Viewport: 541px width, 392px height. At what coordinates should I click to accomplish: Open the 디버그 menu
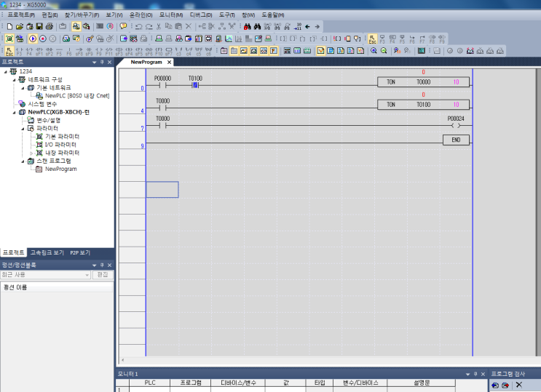pyautogui.click(x=201, y=15)
